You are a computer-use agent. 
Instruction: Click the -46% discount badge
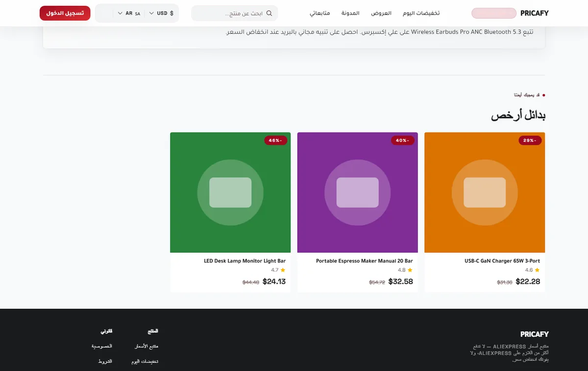276,140
